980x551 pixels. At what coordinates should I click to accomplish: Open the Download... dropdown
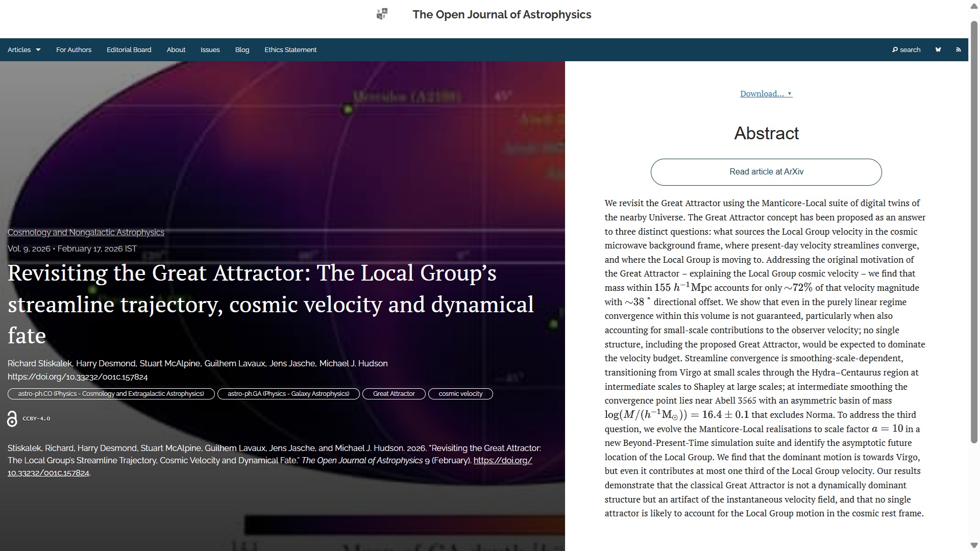[x=766, y=93]
